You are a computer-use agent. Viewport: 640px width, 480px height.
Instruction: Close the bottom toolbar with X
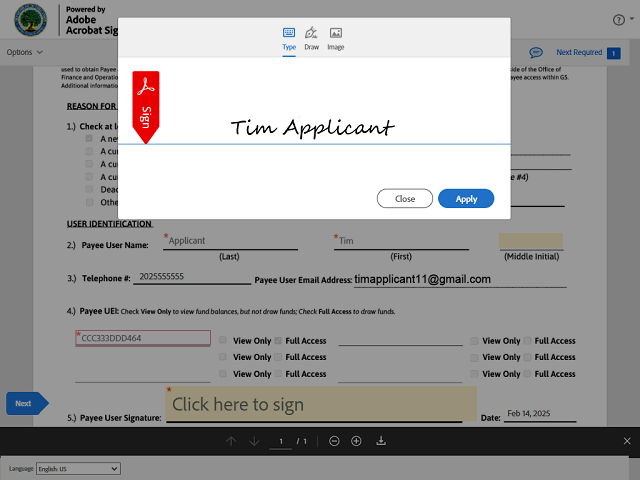[x=627, y=441]
